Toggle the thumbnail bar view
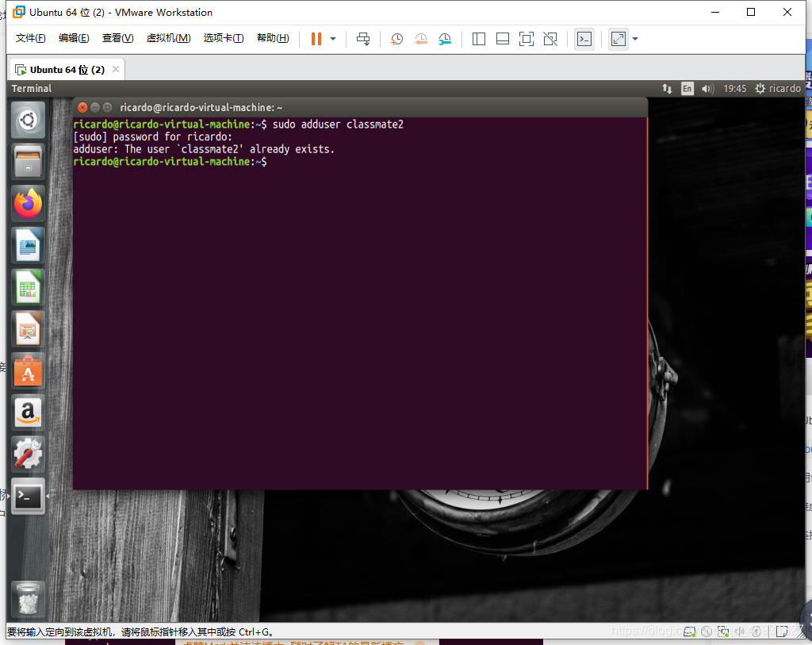This screenshot has height=645, width=812. click(x=502, y=39)
